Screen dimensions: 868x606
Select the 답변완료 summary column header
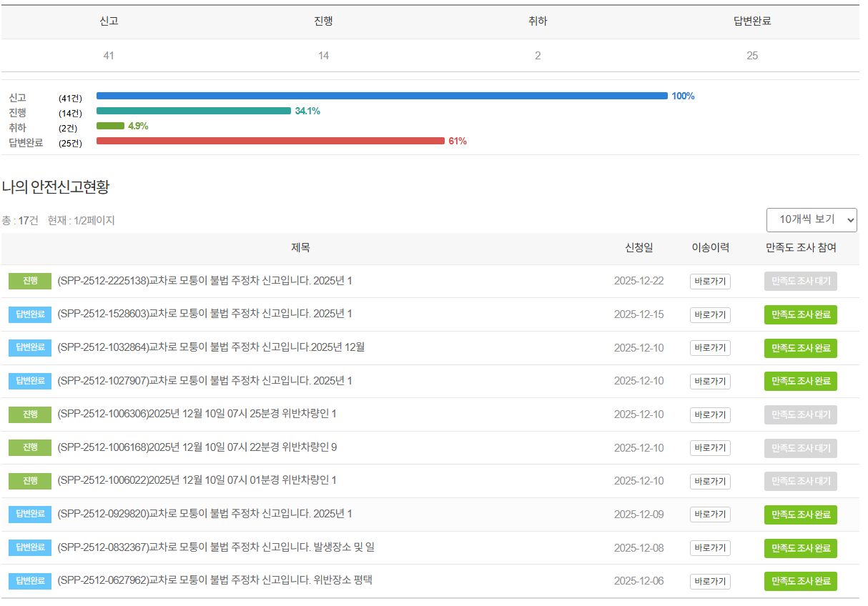click(752, 21)
